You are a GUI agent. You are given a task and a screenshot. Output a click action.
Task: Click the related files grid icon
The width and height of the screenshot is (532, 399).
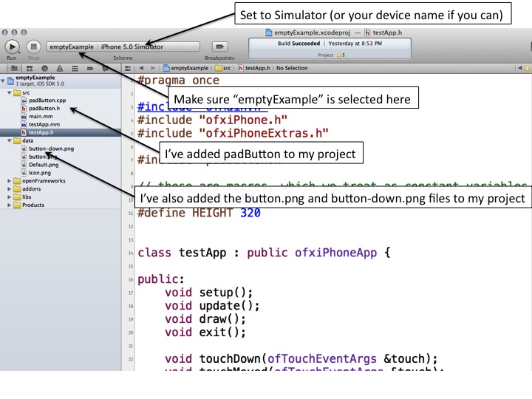(126, 68)
